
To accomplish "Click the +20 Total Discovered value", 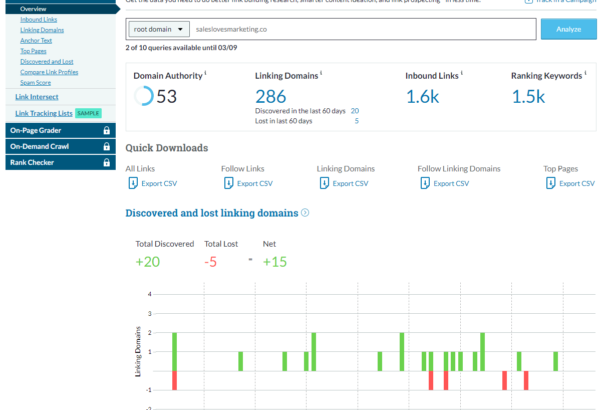I will [x=148, y=262].
